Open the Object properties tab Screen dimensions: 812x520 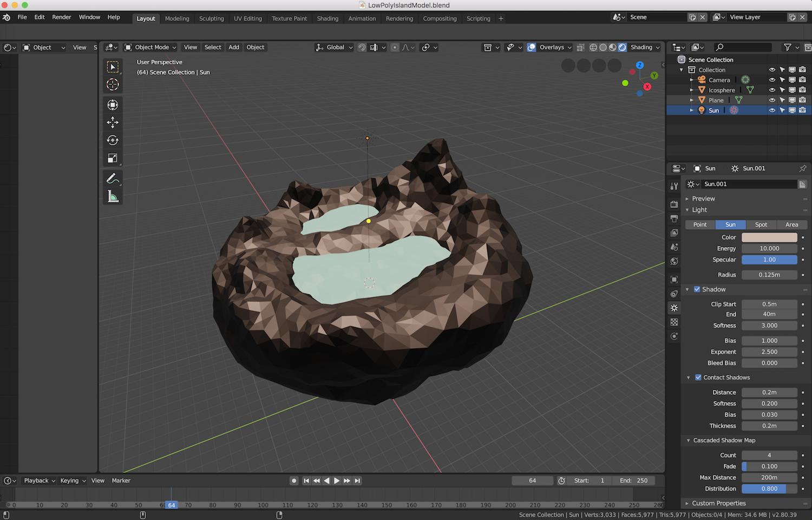[x=674, y=279]
